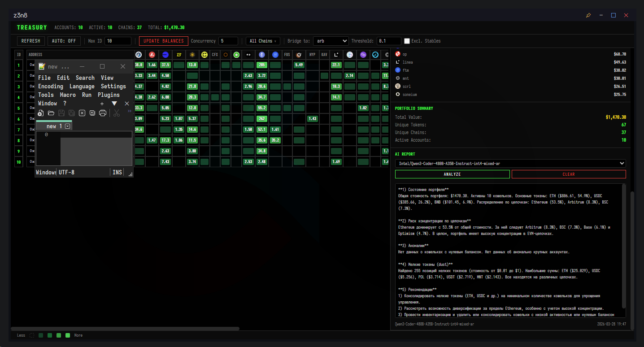Screen dimensions: 644x347
Task: Open the All Chains dropdown
Action: coord(263,41)
